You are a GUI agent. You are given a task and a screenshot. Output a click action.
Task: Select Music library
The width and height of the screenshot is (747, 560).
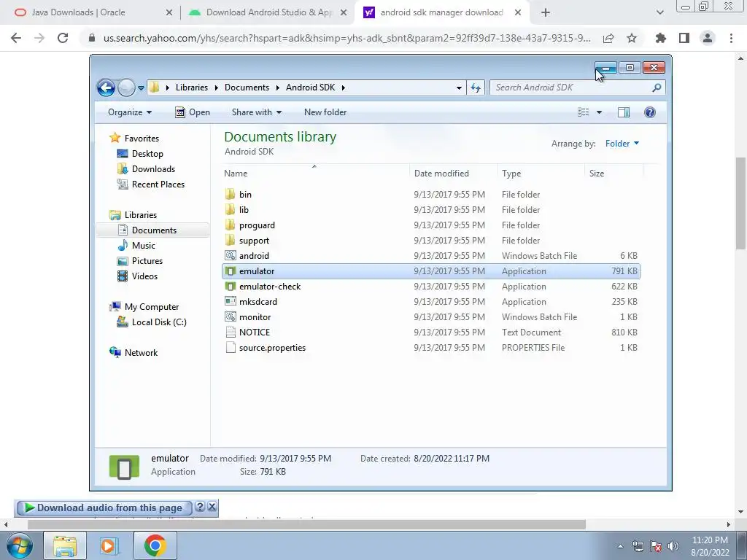click(144, 246)
